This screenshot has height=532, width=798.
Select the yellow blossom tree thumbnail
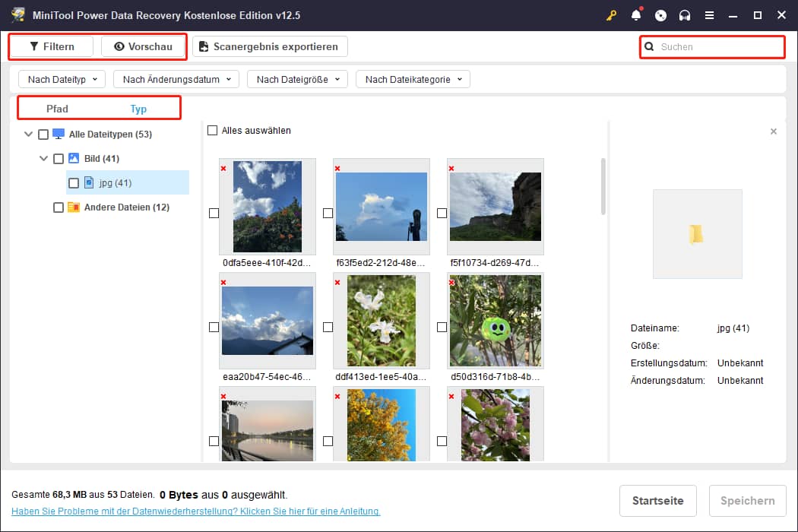[382, 425]
